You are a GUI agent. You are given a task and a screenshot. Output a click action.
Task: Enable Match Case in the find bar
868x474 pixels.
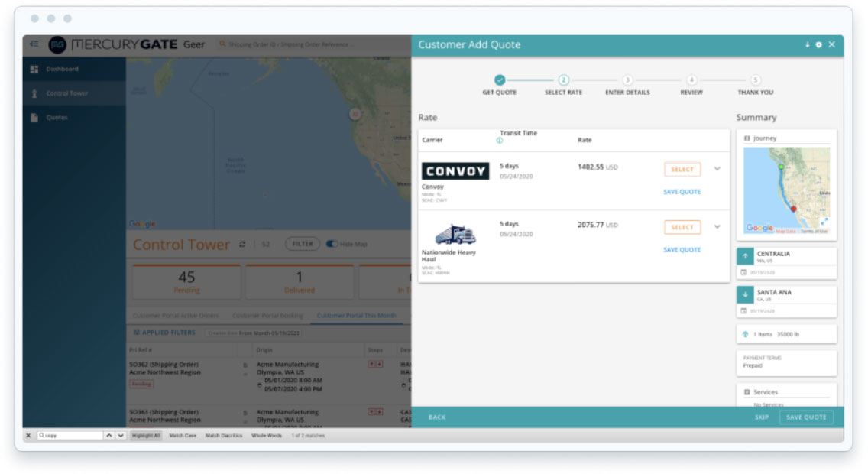coord(183,435)
